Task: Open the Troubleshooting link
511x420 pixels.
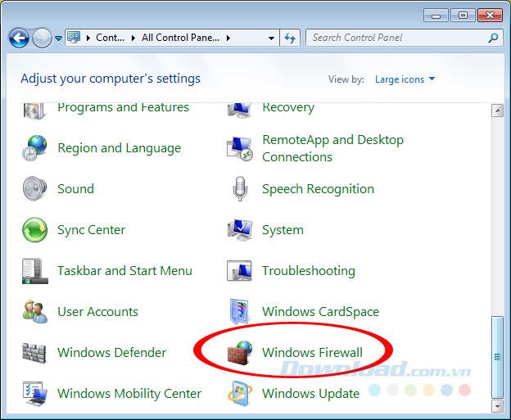Action: coord(308,271)
